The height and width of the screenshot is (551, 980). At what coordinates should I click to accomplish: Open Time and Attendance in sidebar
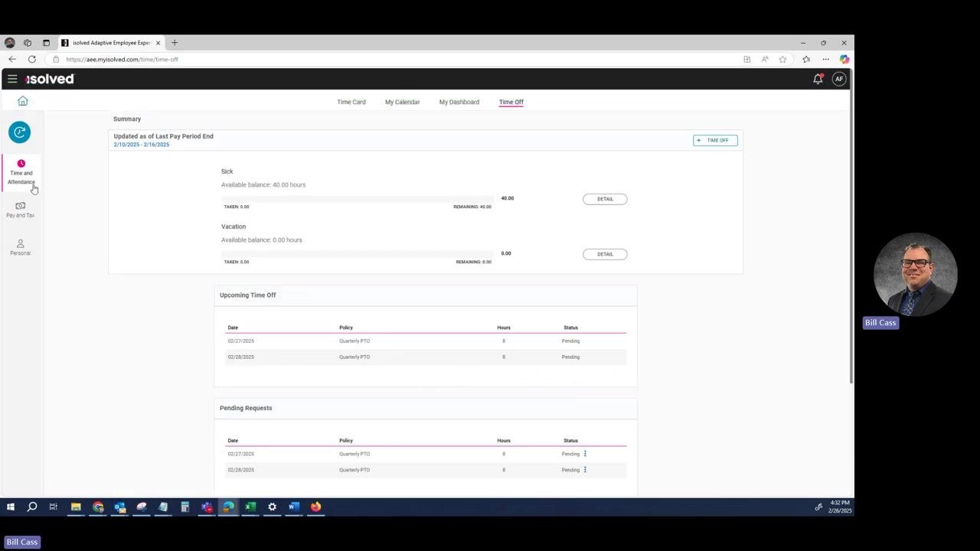(21, 172)
